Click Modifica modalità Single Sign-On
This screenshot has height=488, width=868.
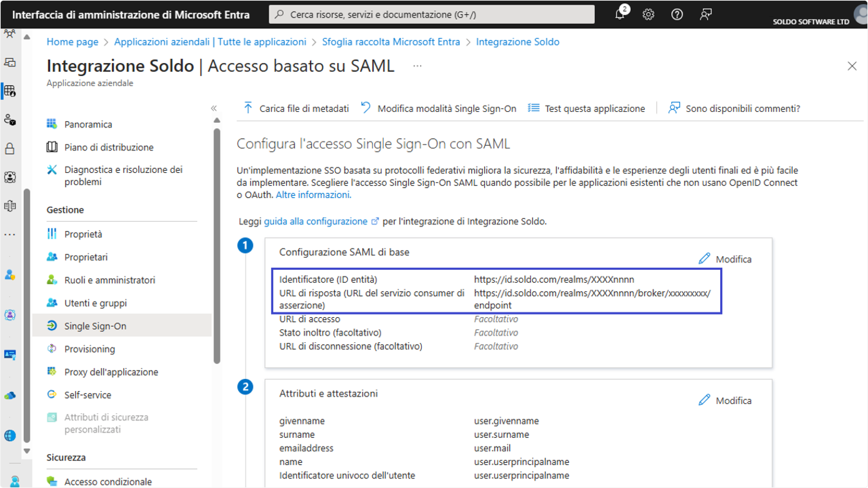click(x=438, y=108)
